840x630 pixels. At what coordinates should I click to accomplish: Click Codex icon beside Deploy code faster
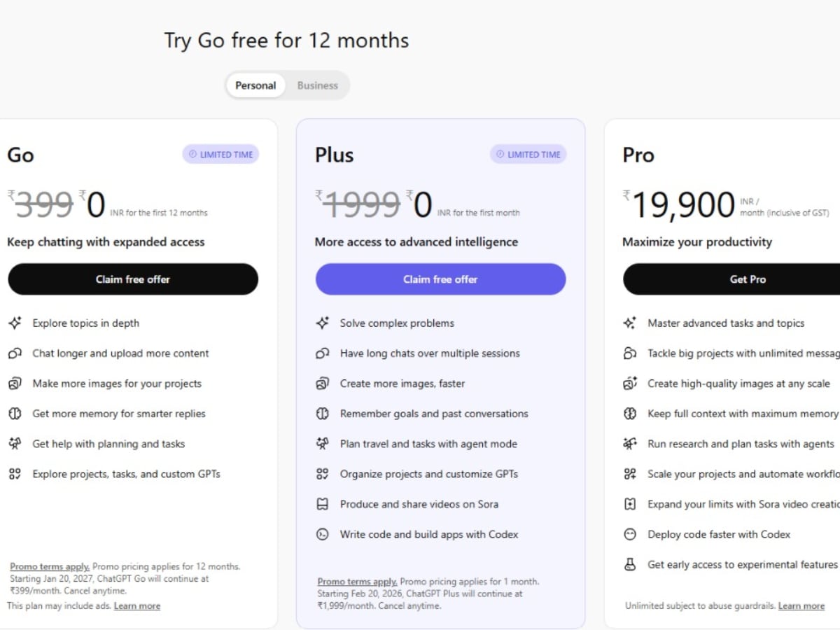(x=630, y=534)
